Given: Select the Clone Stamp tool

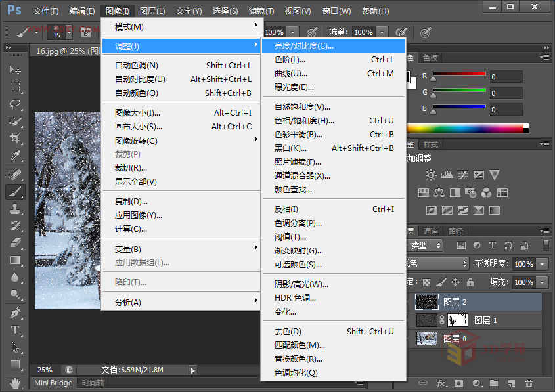Looking at the screenshot, I should (x=15, y=209).
